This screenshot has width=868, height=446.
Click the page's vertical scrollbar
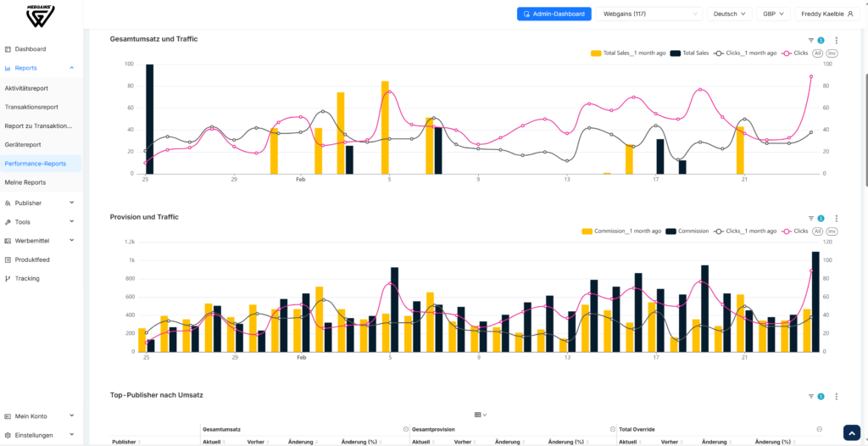point(865,131)
